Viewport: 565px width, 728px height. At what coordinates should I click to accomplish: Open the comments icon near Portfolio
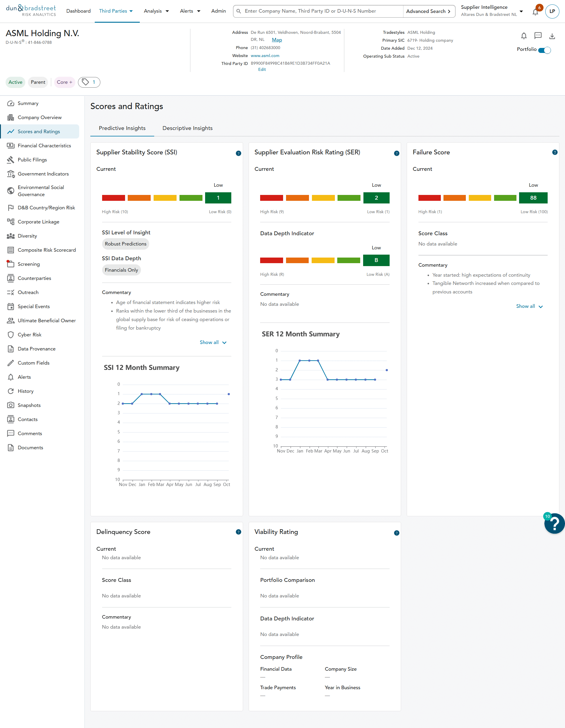pyautogui.click(x=538, y=36)
